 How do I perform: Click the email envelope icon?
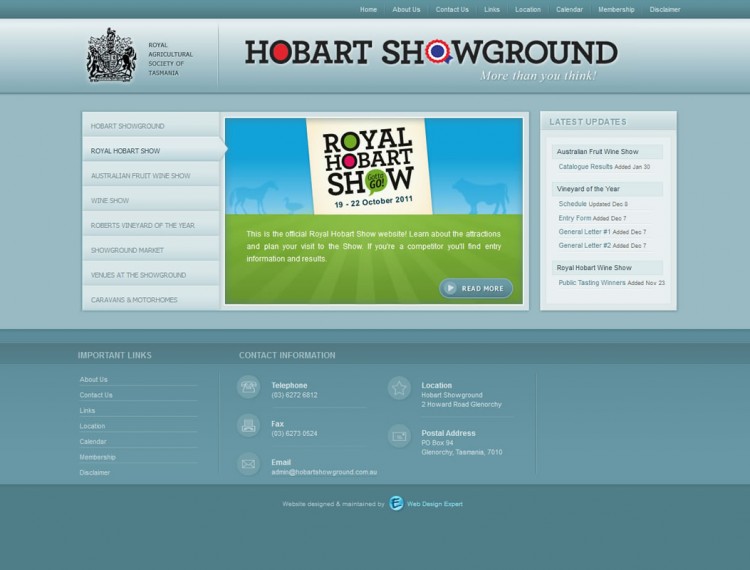pyautogui.click(x=248, y=464)
